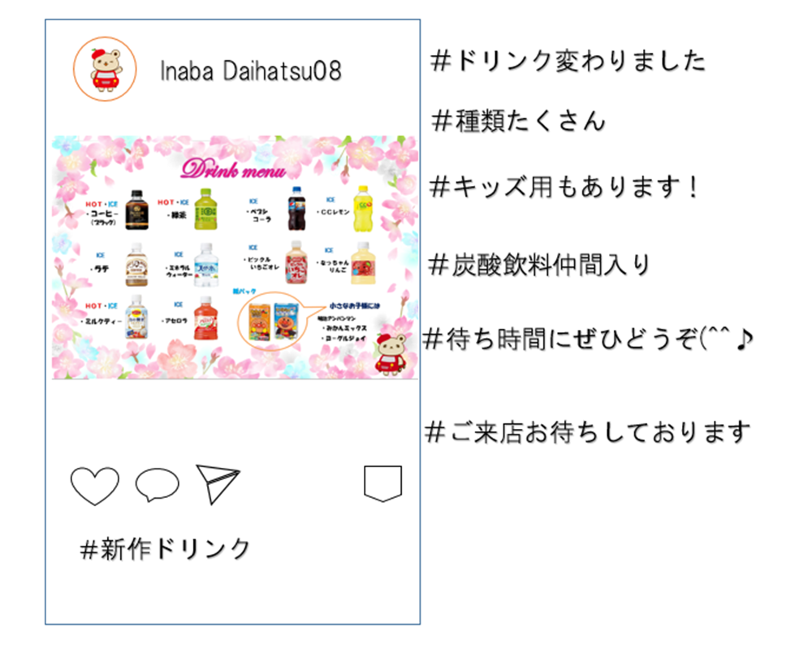The image size is (812, 645).
Task: Click the #ご来店お待ちしております hashtag
Action: coord(587,431)
